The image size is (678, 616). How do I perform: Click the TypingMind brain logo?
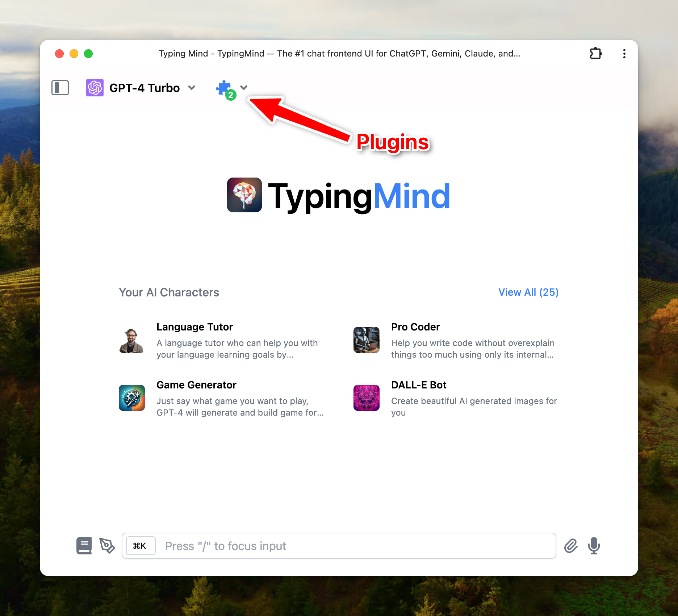tap(244, 195)
